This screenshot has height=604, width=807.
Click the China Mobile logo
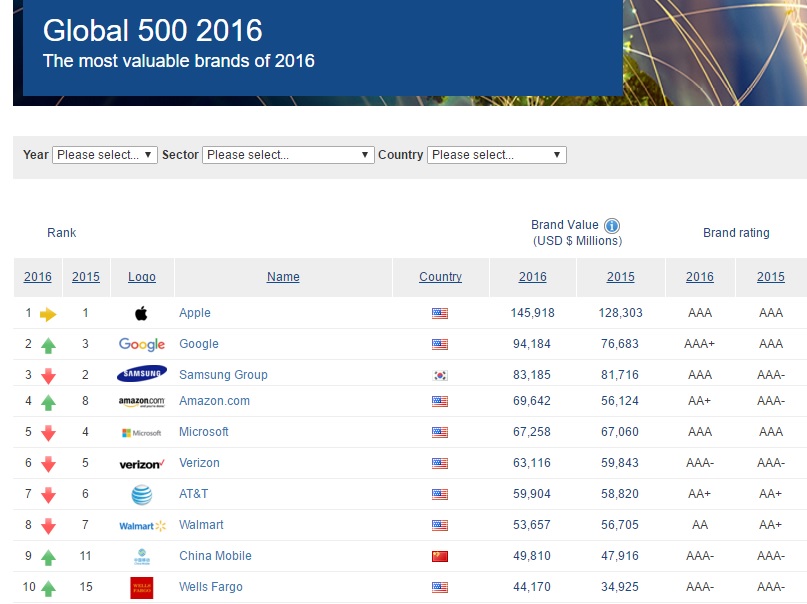142,557
